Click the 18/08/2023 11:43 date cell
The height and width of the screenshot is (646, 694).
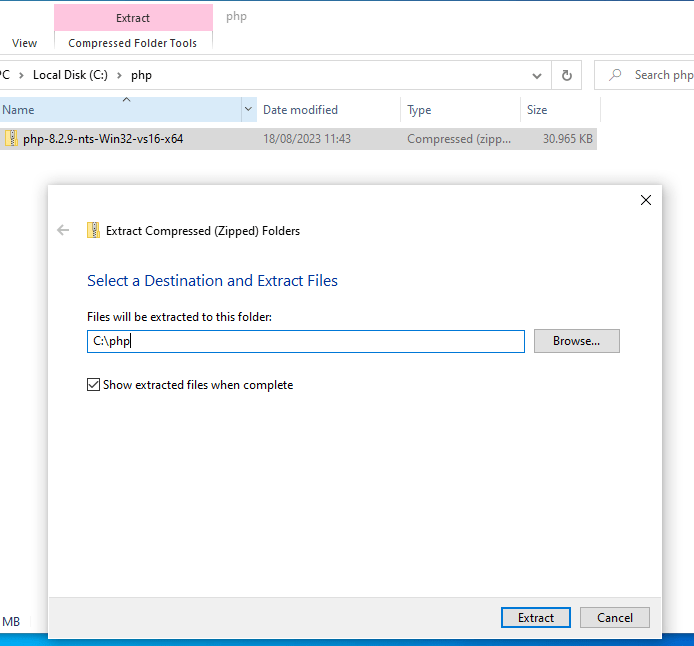pos(307,139)
